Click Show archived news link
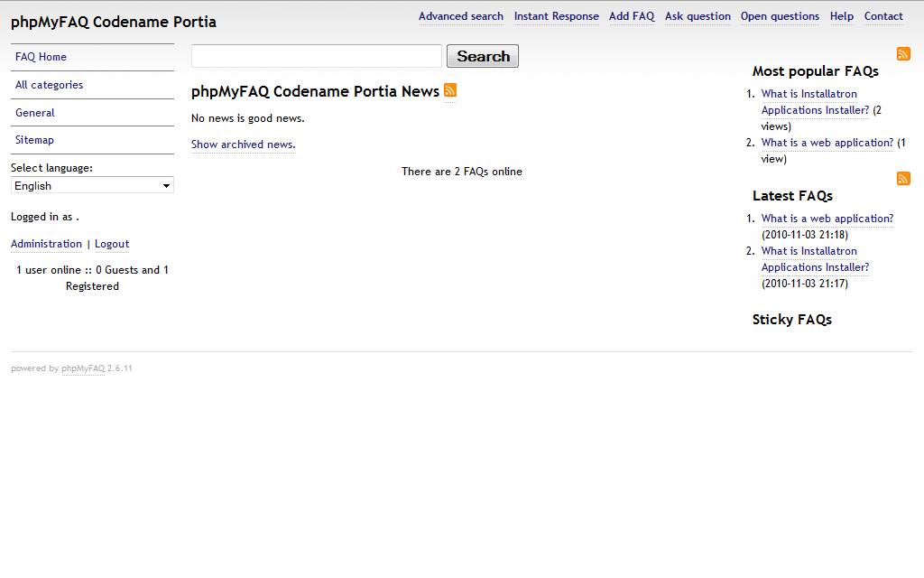This screenshot has height=578, width=924. (242, 144)
